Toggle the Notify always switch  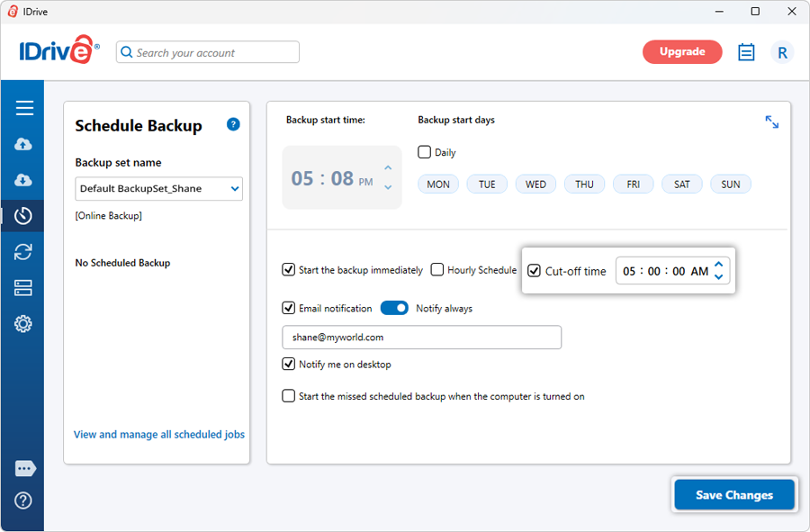click(x=394, y=308)
